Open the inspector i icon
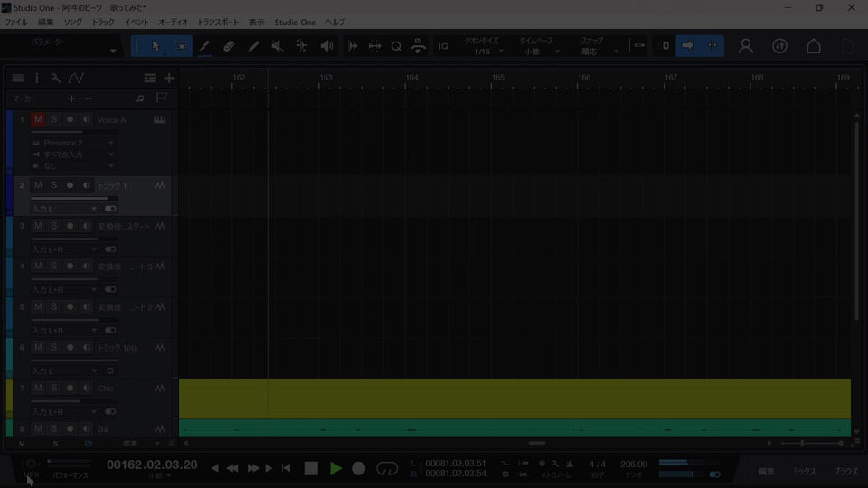 click(x=37, y=78)
